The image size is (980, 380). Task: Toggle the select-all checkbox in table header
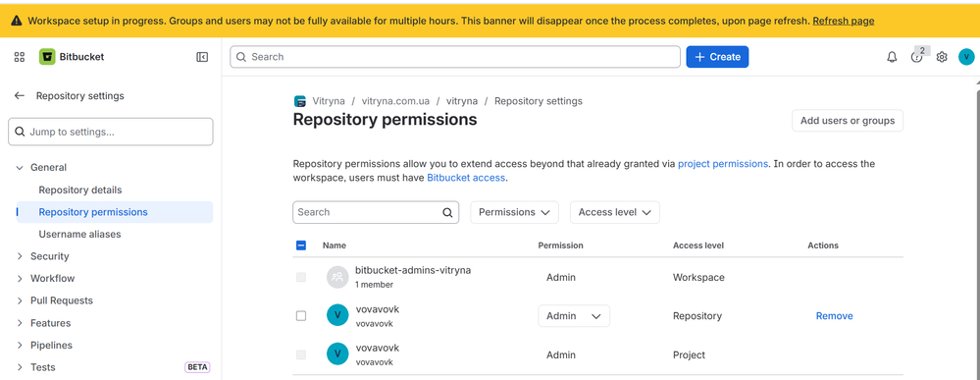[x=300, y=245]
